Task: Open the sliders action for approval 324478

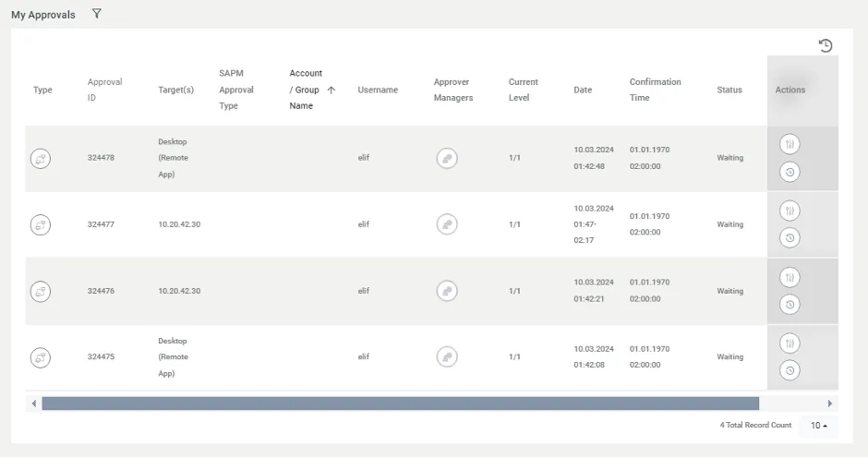Action: (x=790, y=145)
